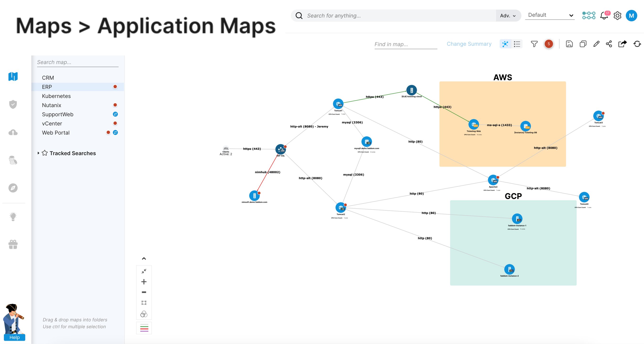Click the Help button
Image resolution: width=644 pixels, height=344 pixels.
pyautogui.click(x=15, y=337)
